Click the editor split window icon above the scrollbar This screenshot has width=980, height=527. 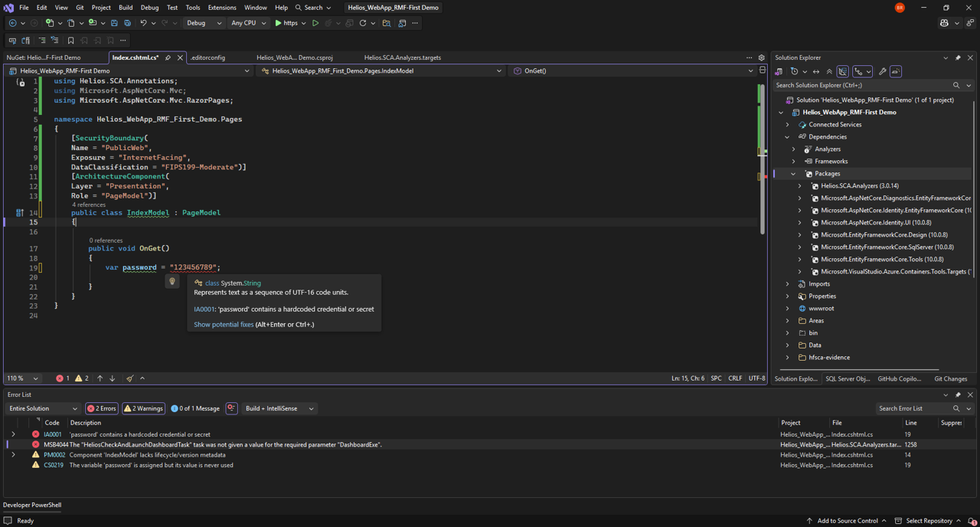pyautogui.click(x=762, y=70)
